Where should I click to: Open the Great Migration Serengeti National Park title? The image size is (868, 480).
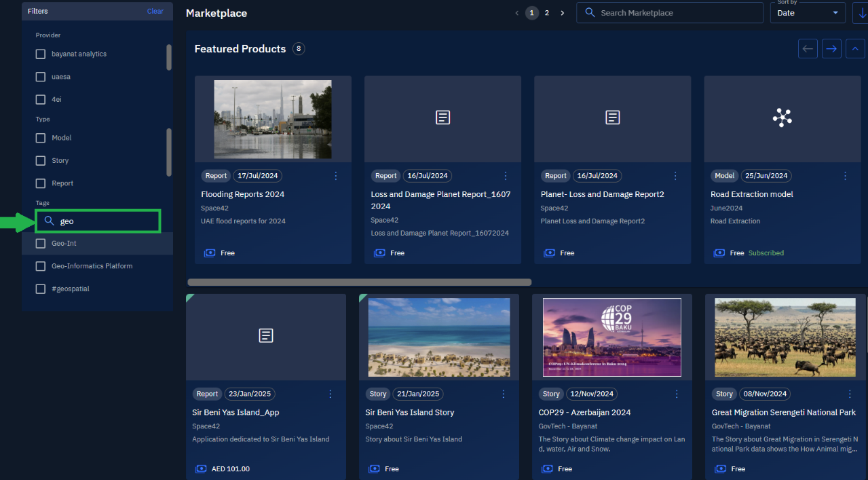[783, 412]
